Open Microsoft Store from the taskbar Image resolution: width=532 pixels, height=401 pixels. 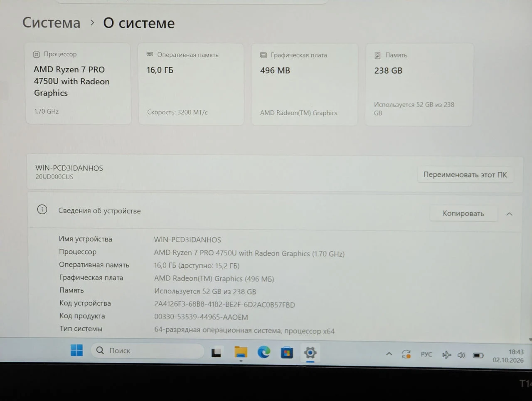click(287, 353)
